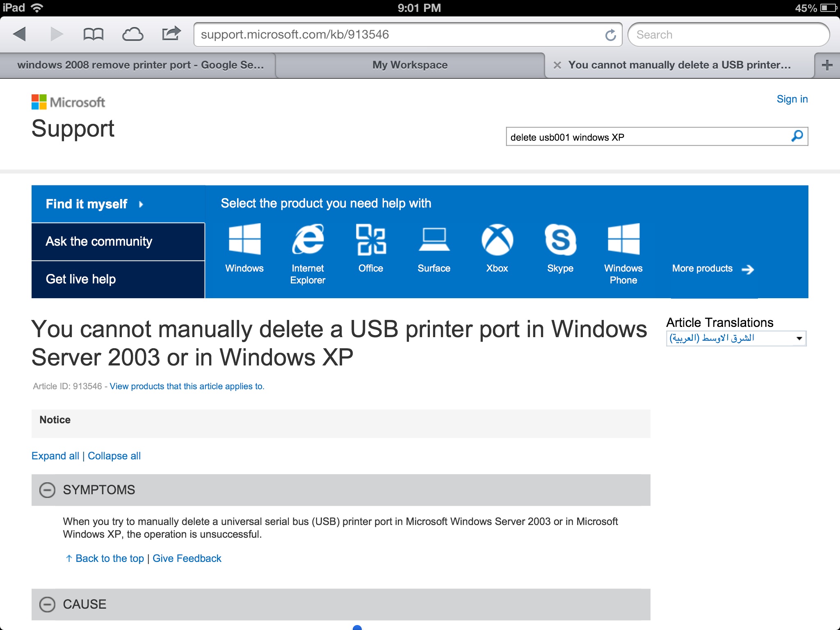The height and width of the screenshot is (630, 840).
Task: Collapse the SYMPTOMS section
Action: click(x=47, y=490)
